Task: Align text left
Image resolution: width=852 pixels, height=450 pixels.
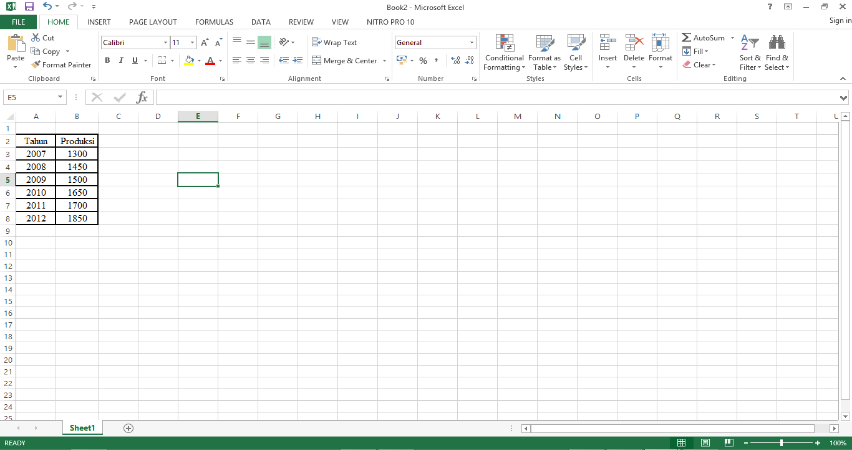Action: point(237,60)
